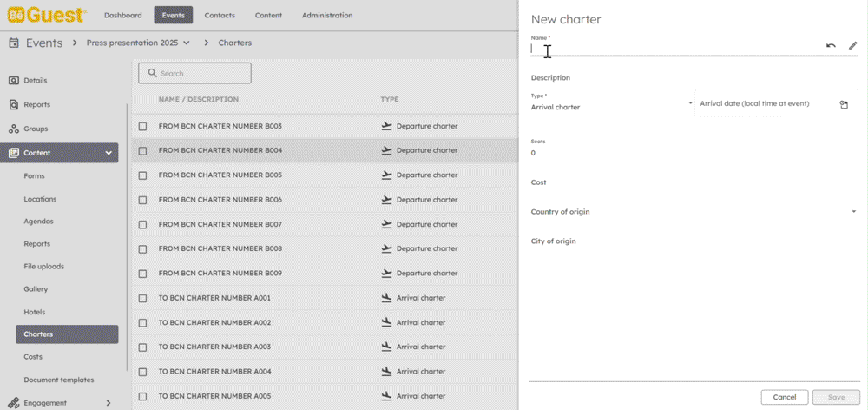
Task: Click the Seats field showing 0
Action: (x=694, y=149)
